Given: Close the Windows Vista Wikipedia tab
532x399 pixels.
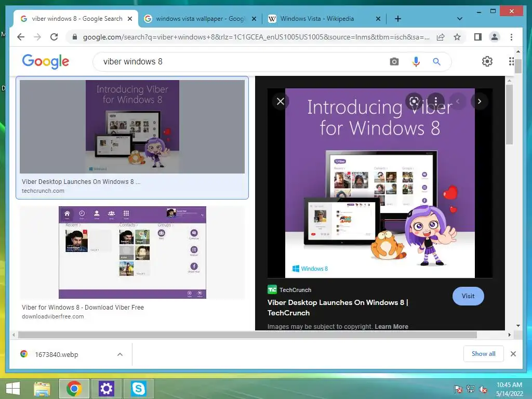Looking at the screenshot, I should pos(378,19).
